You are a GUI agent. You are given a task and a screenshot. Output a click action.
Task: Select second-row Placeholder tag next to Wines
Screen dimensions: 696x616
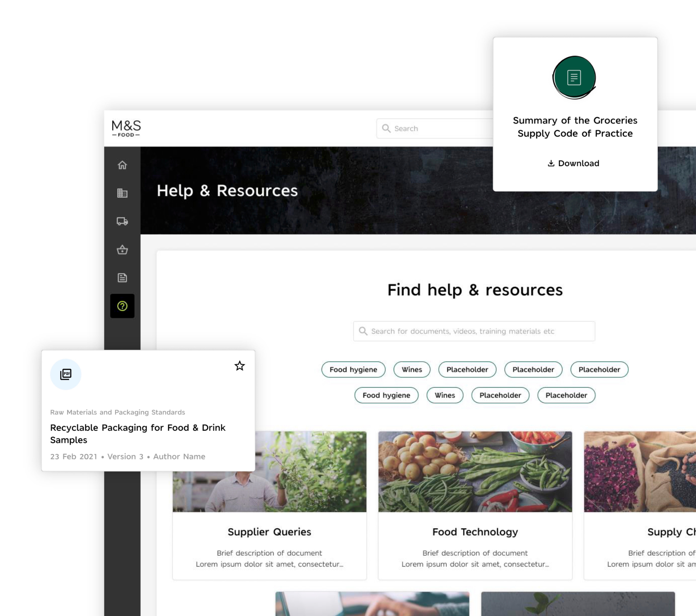click(x=500, y=395)
